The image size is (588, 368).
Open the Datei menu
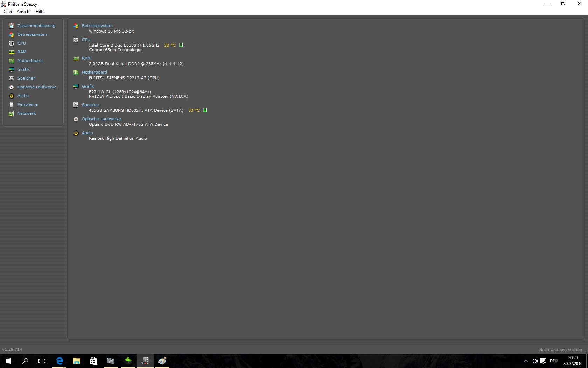[7, 12]
